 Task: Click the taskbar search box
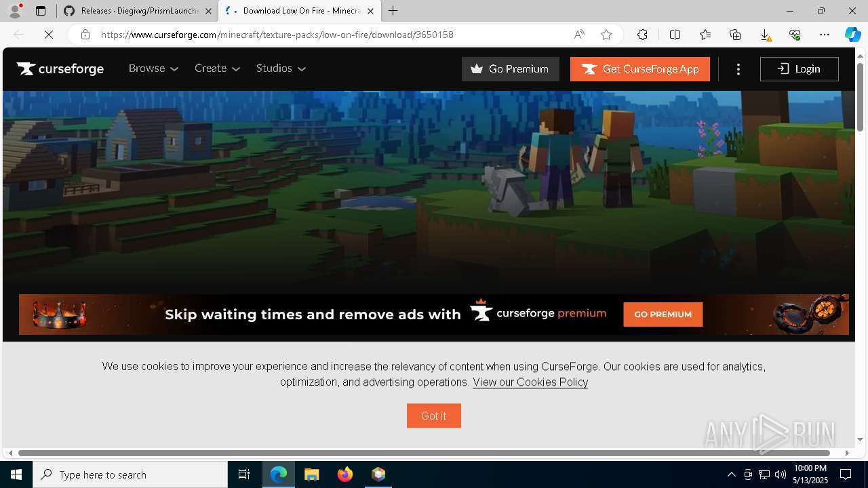pyautogui.click(x=130, y=474)
